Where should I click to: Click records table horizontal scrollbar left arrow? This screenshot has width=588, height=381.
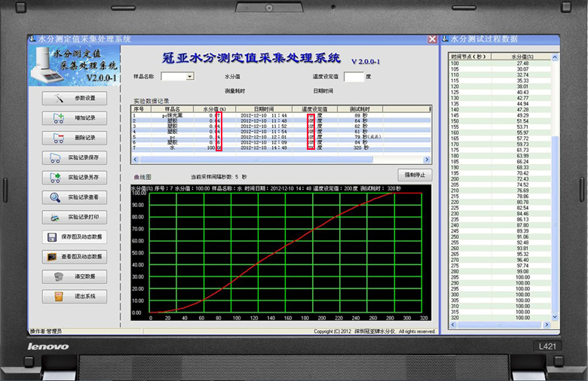tap(136, 160)
